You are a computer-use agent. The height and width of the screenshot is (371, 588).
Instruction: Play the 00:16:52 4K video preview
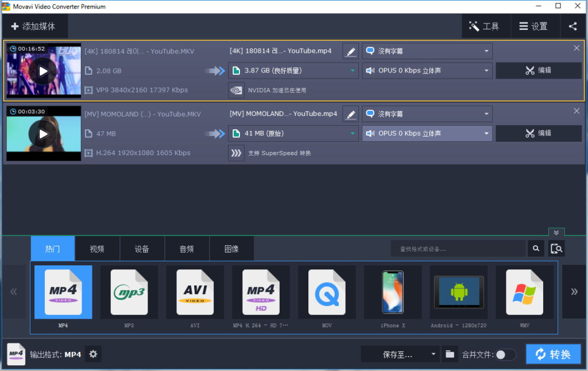43,71
